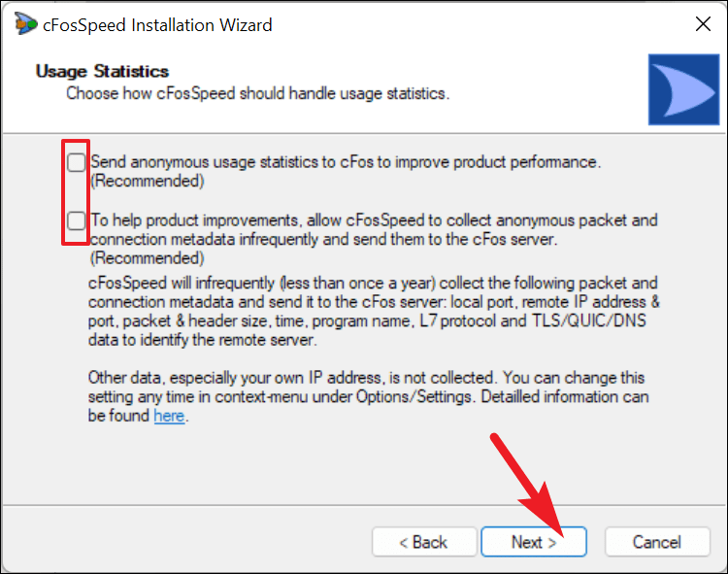This screenshot has height=574, width=728.
Task: Click the cFosSpeed app icon in title bar
Action: (25, 23)
